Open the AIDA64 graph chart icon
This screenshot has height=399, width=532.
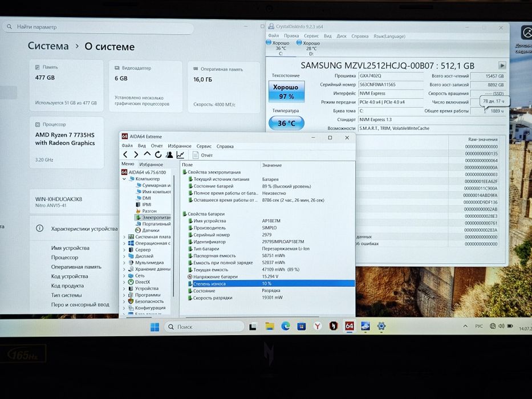tap(180, 154)
